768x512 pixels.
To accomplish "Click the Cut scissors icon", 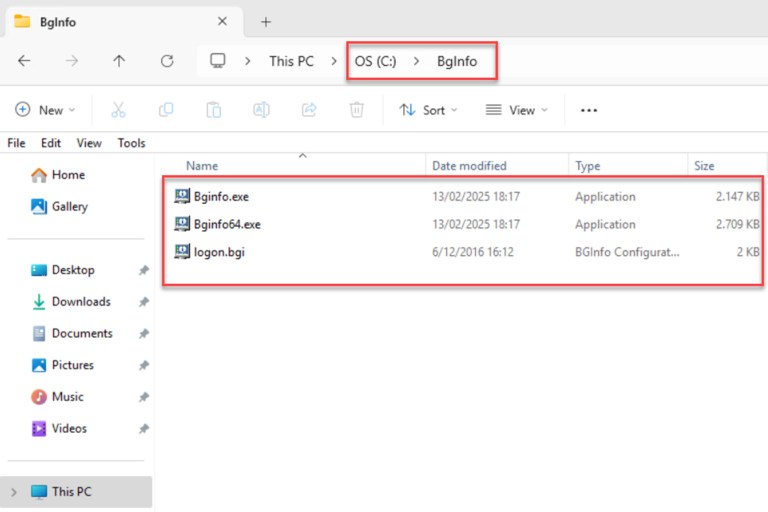I will click(118, 110).
